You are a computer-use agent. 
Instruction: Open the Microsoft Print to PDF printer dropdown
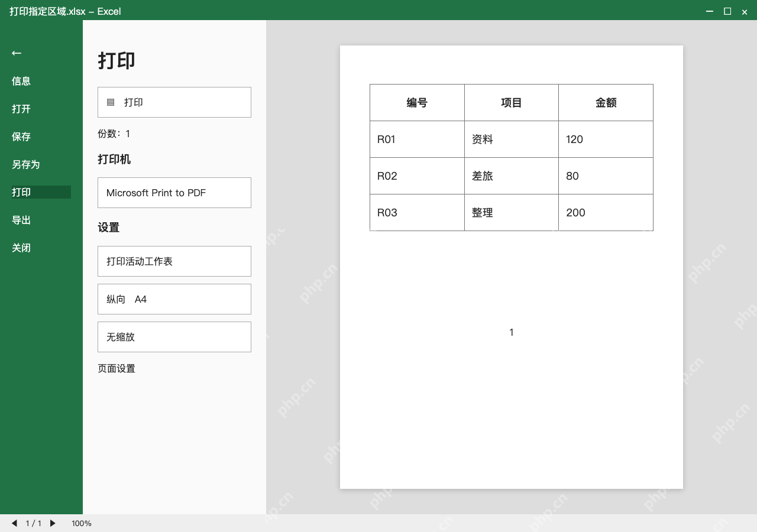[x=174, y=193]
